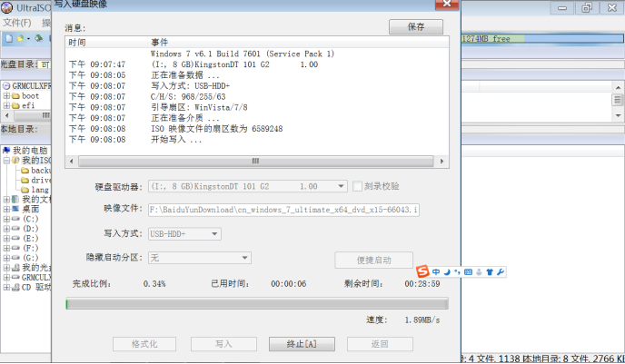Click the 便捷启动 button
This screenshot has height=364, width=625.
point(374,260)
